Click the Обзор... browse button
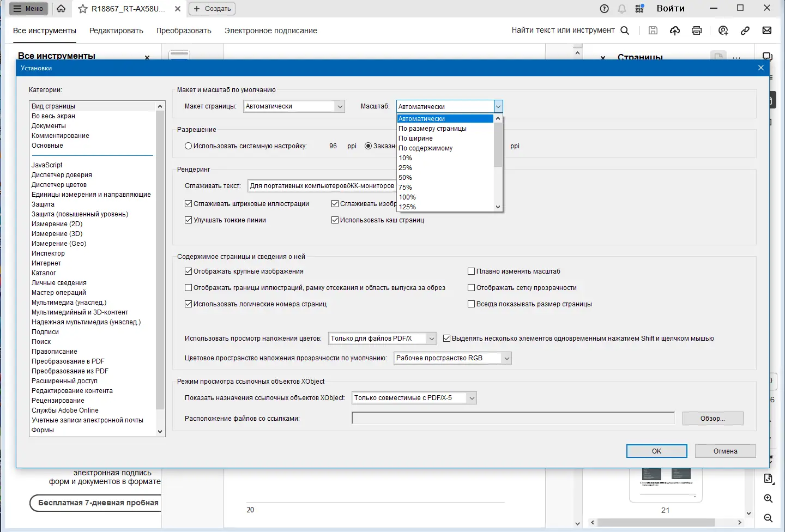The image size is (785, 532). 713,419
